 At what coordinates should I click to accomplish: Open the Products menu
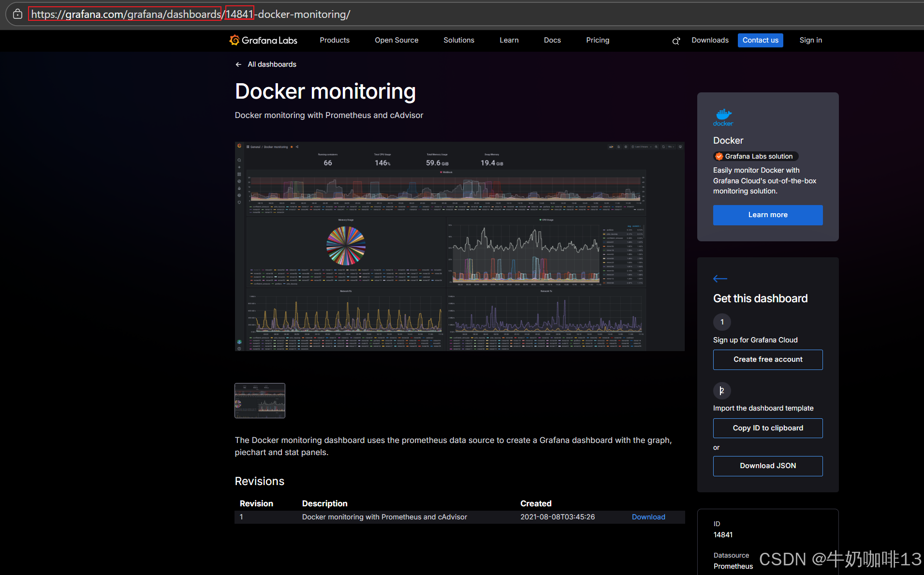click(x=335, y=40)
